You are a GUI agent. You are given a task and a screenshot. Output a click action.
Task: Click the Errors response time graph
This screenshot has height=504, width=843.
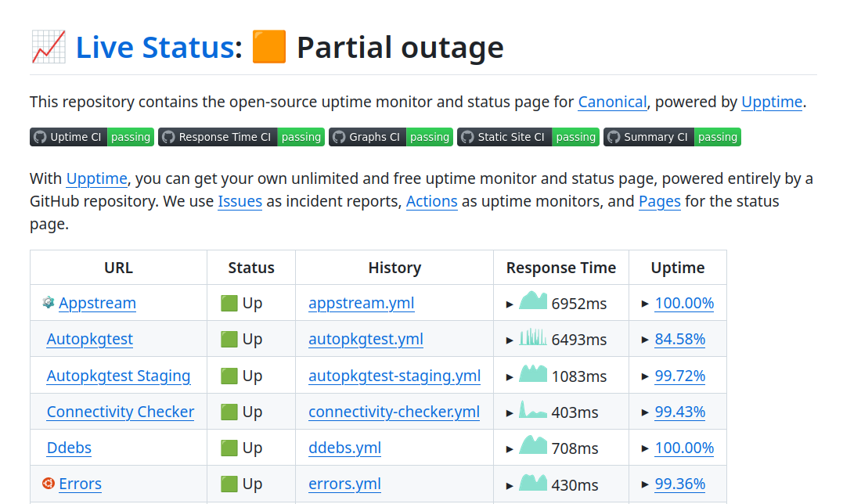tap(533, 482)
